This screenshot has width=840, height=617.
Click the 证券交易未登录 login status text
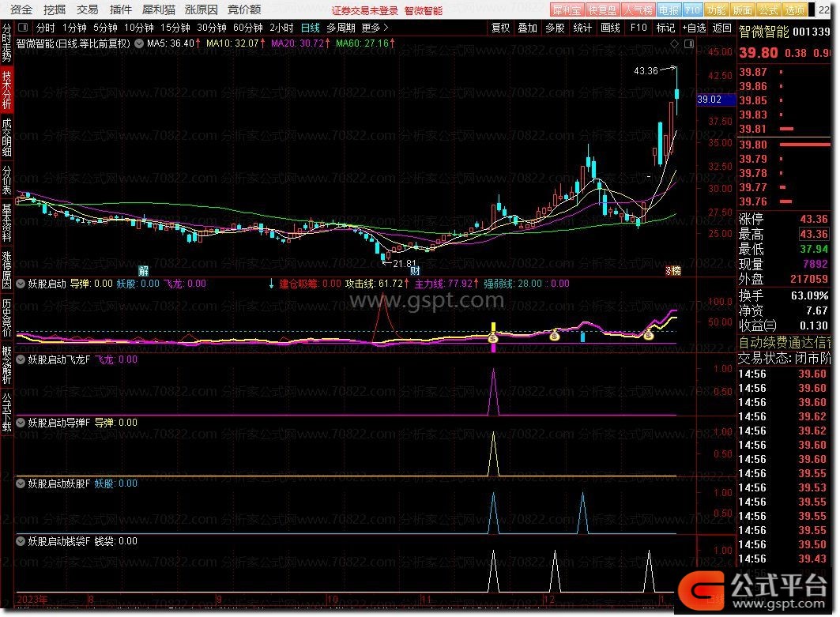click(365, 10)
